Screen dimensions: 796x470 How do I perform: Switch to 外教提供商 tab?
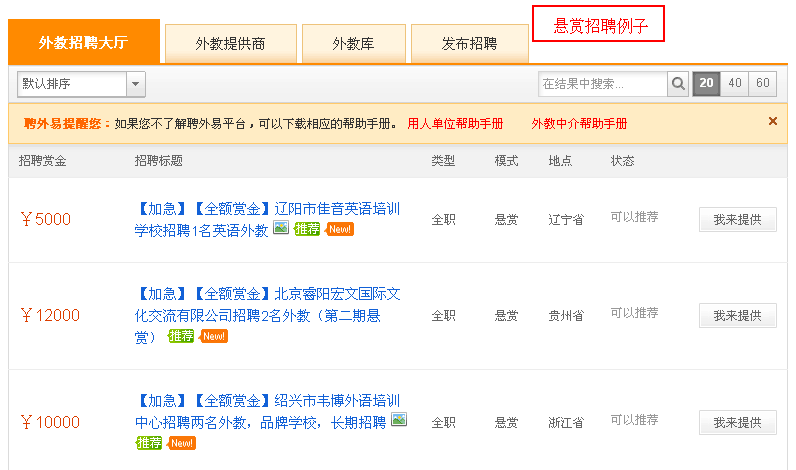231,44
